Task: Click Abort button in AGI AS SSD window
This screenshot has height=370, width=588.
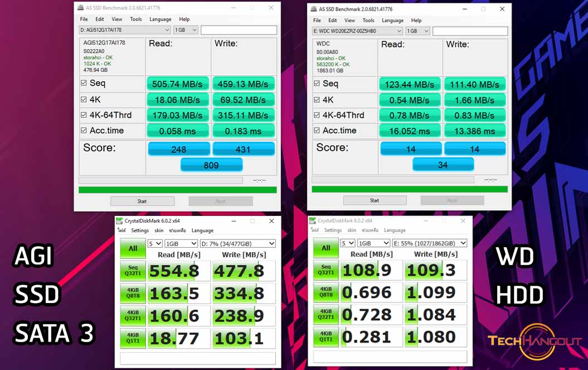Action: tap(221, 201)
